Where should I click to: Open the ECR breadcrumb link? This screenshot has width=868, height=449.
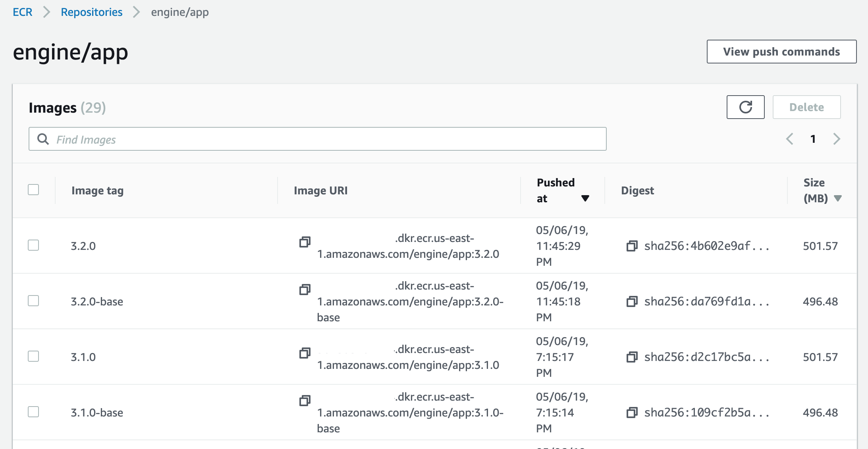coord(22,12)
